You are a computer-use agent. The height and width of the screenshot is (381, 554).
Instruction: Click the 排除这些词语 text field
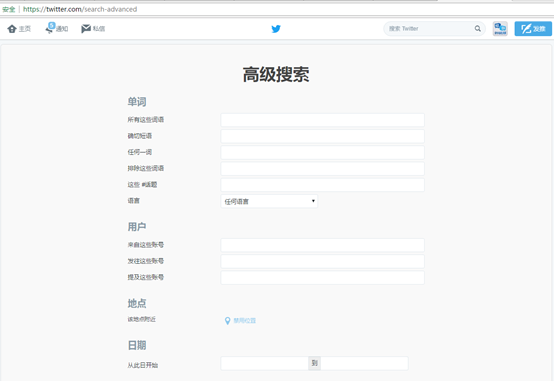click(x=323, y=169)
